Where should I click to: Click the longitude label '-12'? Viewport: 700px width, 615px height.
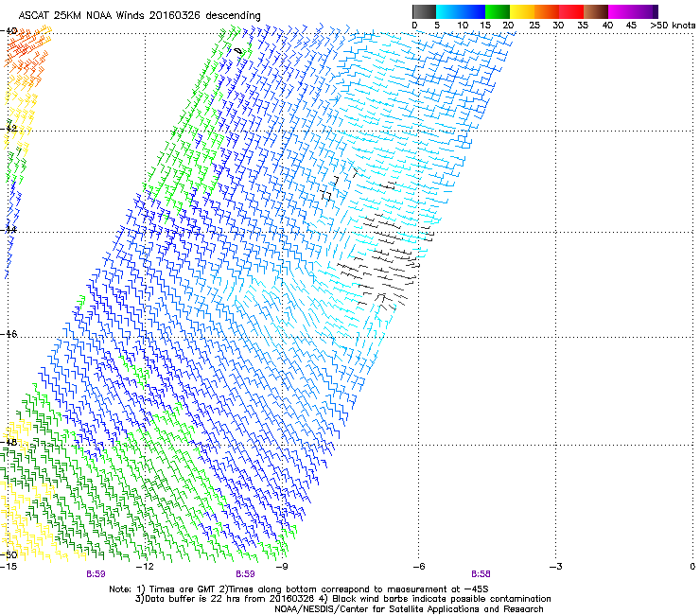tap(145, 567)
